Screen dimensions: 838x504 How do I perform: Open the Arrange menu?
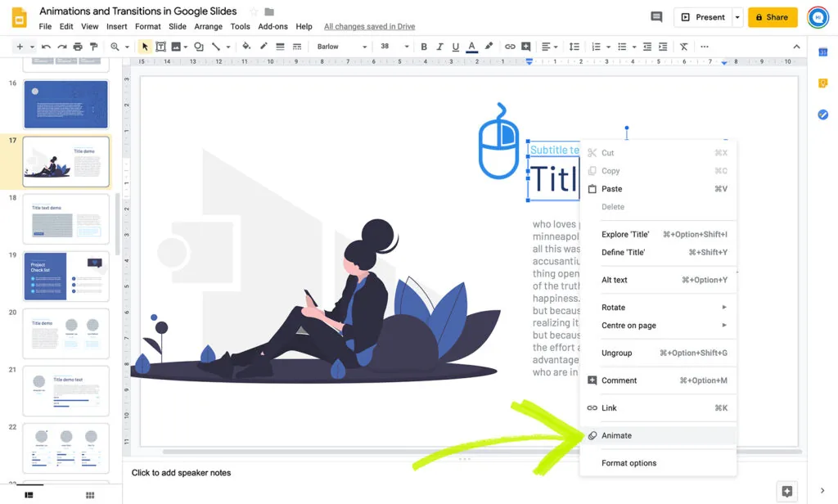pos(208,26)
